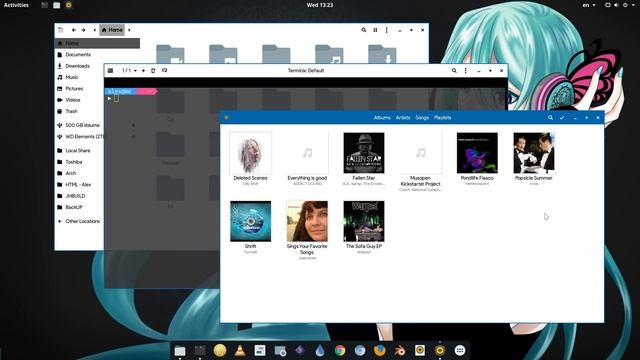Select the Downloads folder with arrow emblem

382,54
